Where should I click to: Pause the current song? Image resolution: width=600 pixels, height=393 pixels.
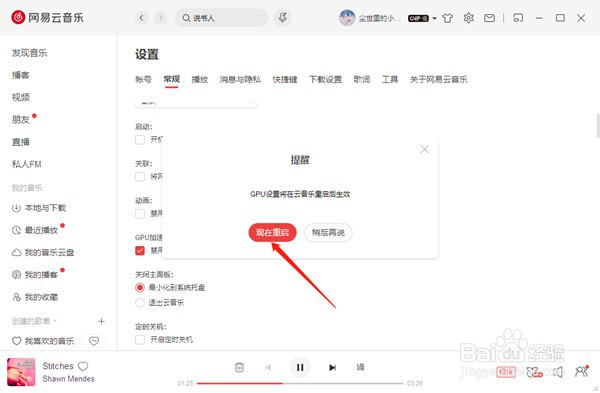[x=300, y=367]
